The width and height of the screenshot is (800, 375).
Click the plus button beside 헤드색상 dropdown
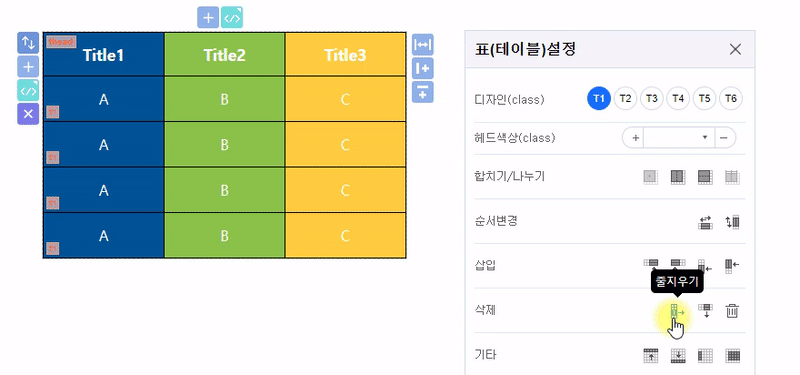coord(634,138)
